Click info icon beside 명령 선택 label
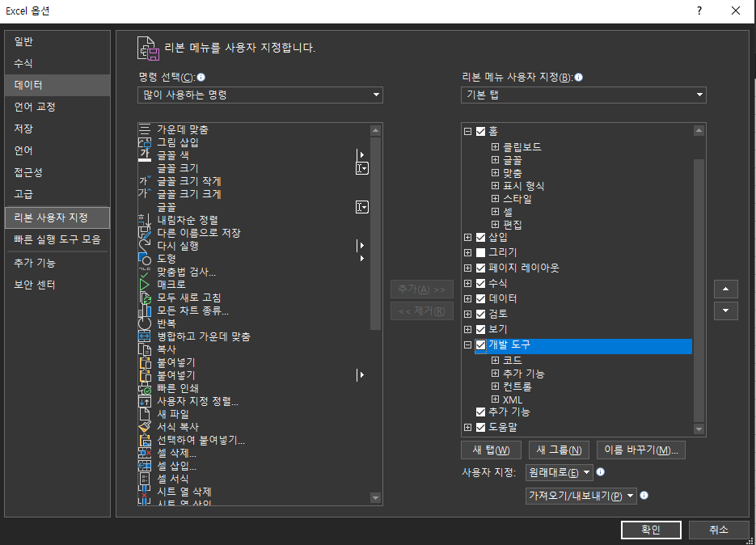This screenshot has width=756, height=545. click(201, 77)
